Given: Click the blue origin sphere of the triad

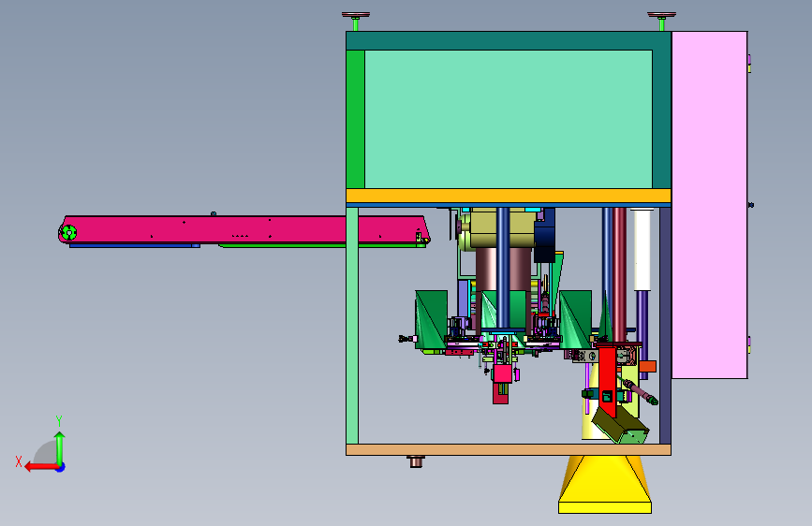Looking at the screenshot, I should (x=61, y=467).
